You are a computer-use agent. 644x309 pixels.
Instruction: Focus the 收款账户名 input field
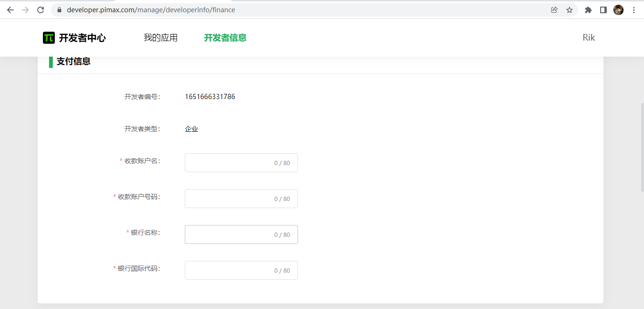241,163
